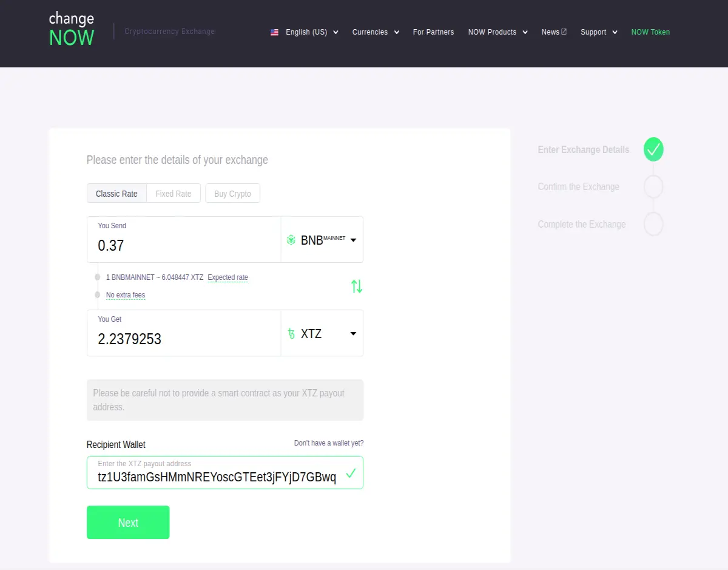
Task: Click the News external link icon
Action: click(x=564, y=32)
